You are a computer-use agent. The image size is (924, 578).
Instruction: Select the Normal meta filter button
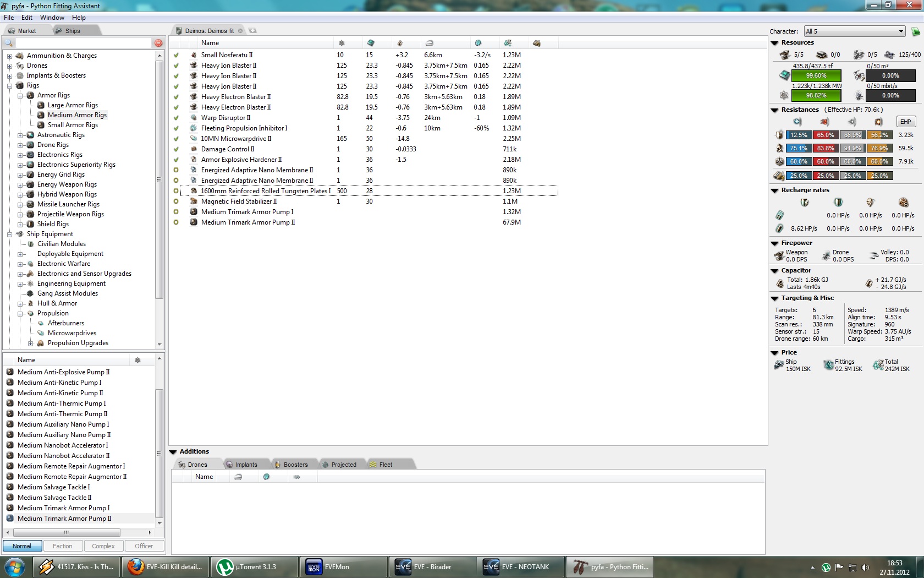[x=22, y=546]
